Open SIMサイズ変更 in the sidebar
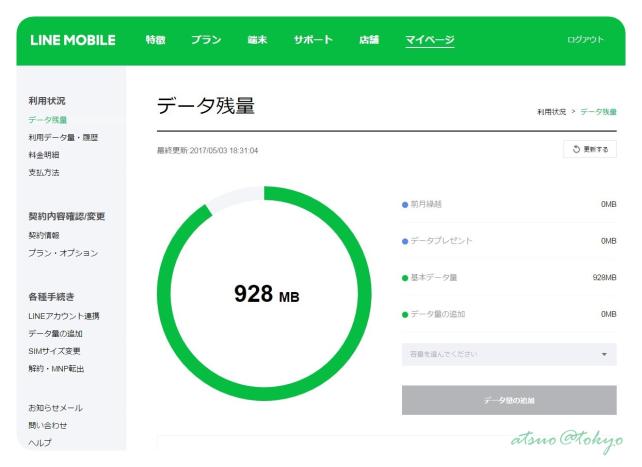Screen dimensions: 642x467 [54, 351]
